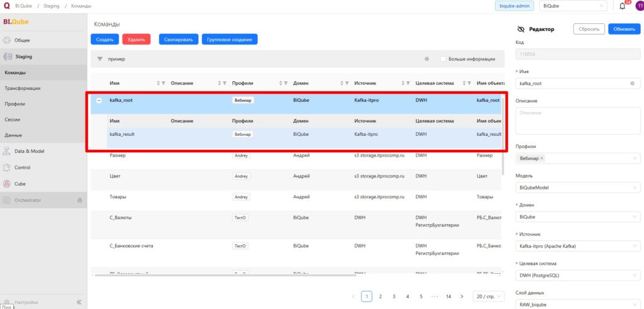Open the notifications bell
Viewport: 644px width, 309px height.
(622, 6)
